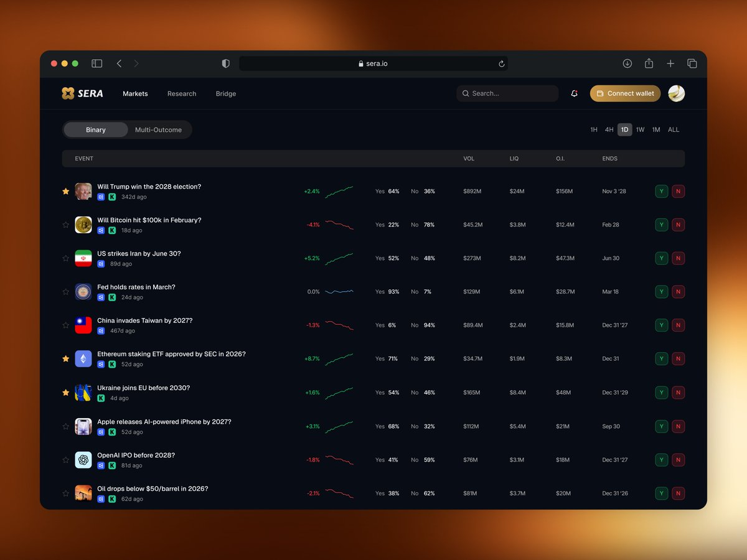Click the oil pump icon
The height and width of the screenshot is (560, 747).
(x=83, y=493)
